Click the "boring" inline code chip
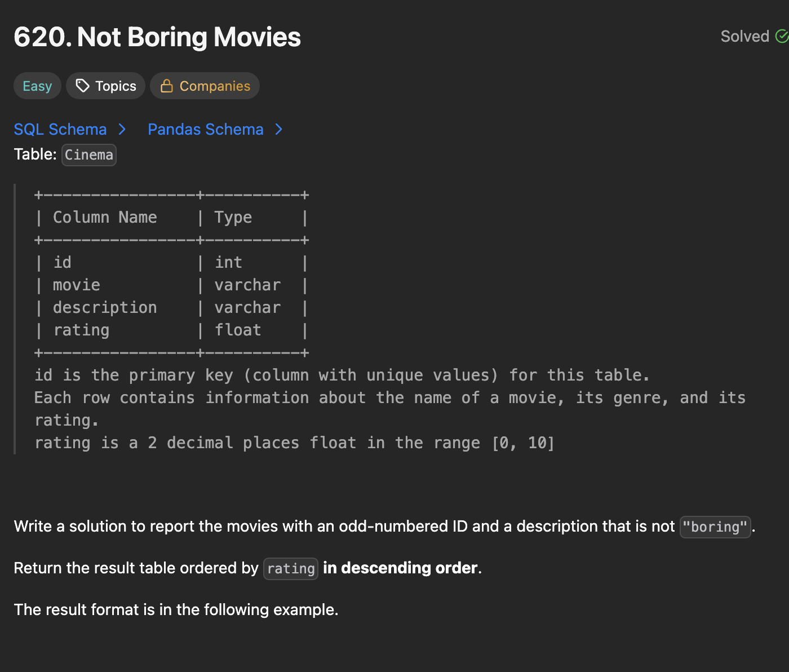The width and height of the screenshot is (789, 672). [715, 527]
